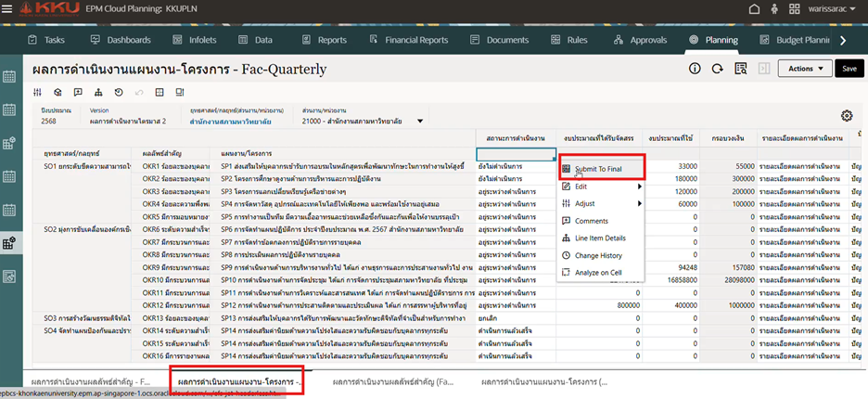This screenshot has width=868, height=399.
Task: Click the Save button
Action: [849, 69]
